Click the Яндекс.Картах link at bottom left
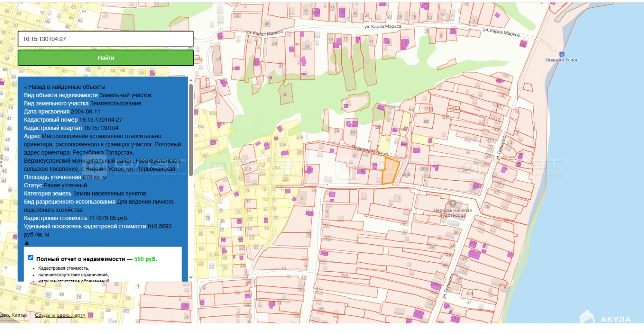Screen dimensions: 644x334 14,315
